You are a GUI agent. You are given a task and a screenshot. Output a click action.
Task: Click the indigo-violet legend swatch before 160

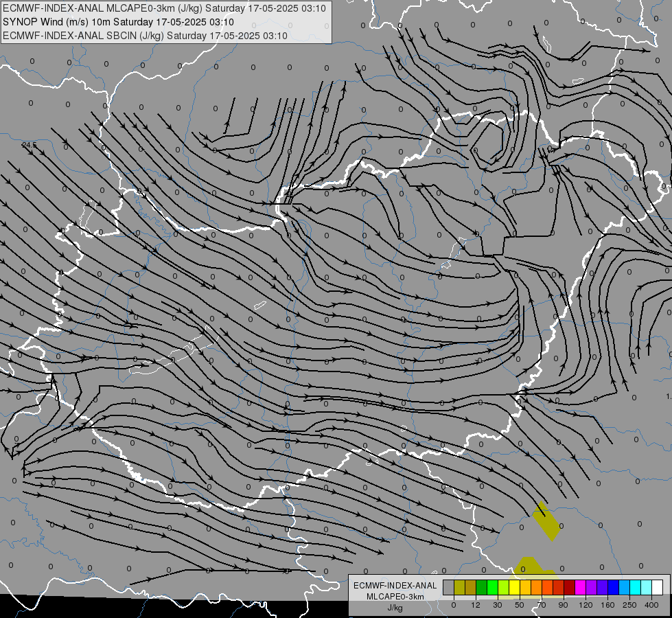point(603,588)
